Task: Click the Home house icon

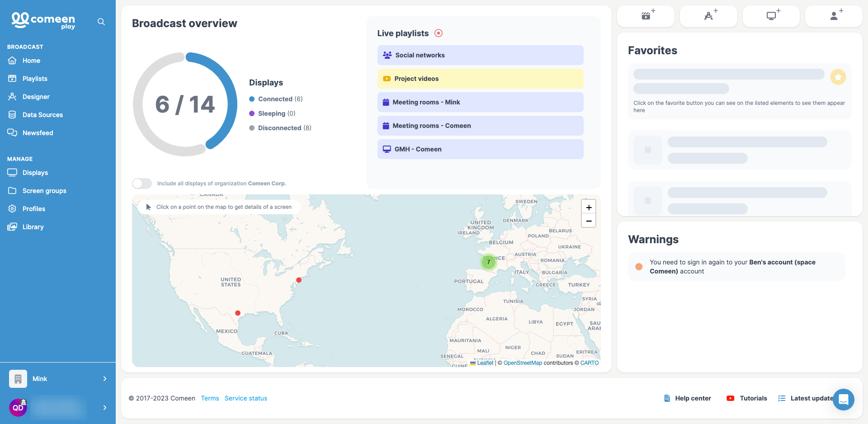Action: point(12,61)
